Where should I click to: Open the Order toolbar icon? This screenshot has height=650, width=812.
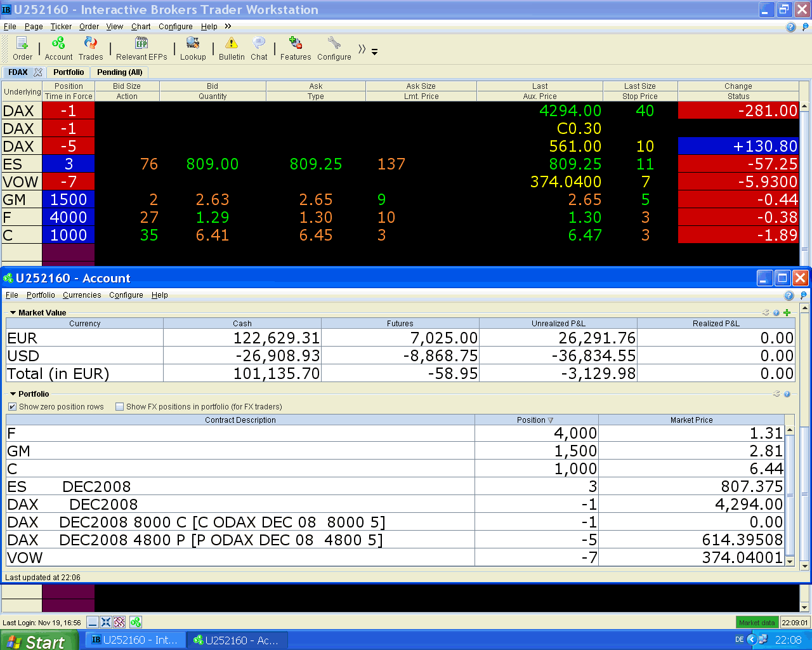point(22,48)
